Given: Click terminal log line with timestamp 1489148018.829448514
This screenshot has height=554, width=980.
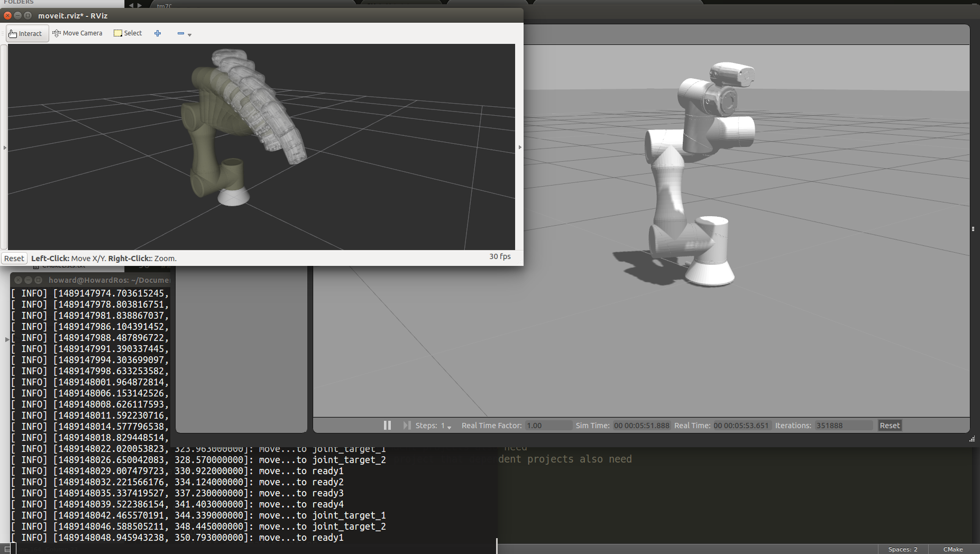Looking at the screenshot, I should 90,438.
